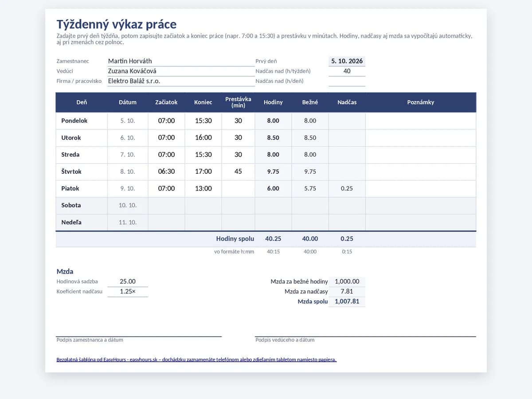Click the empty daily overtime threshold field

347,81
